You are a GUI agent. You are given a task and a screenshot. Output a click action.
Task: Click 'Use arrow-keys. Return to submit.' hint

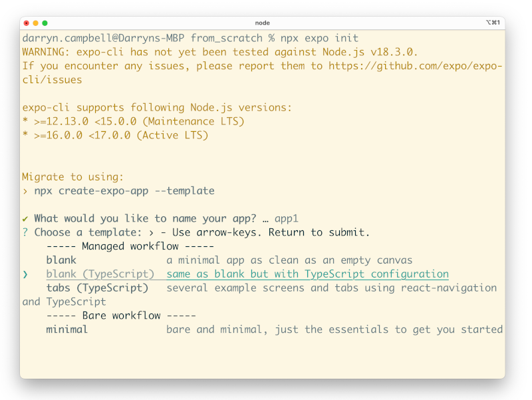[271, 232]
